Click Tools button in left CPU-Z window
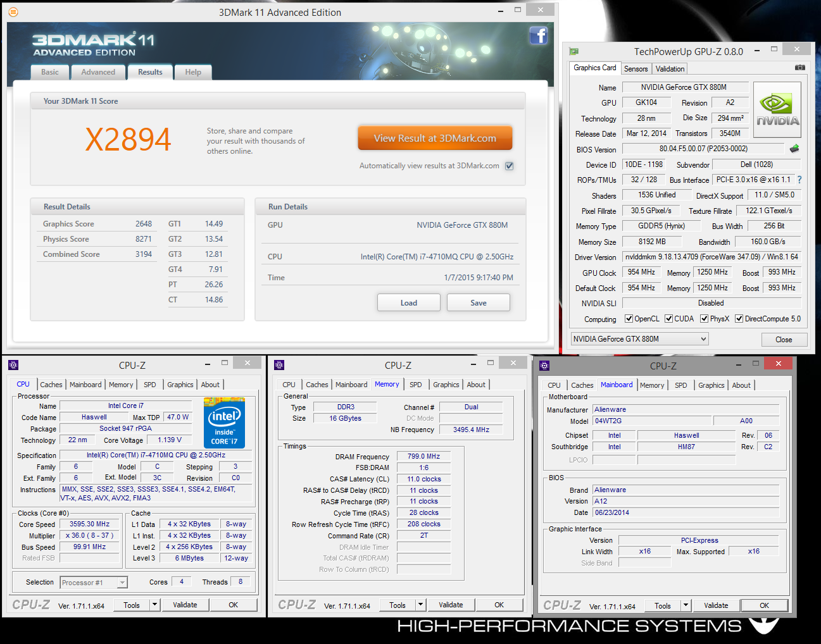The image size is (821, 644). point(132,605)
